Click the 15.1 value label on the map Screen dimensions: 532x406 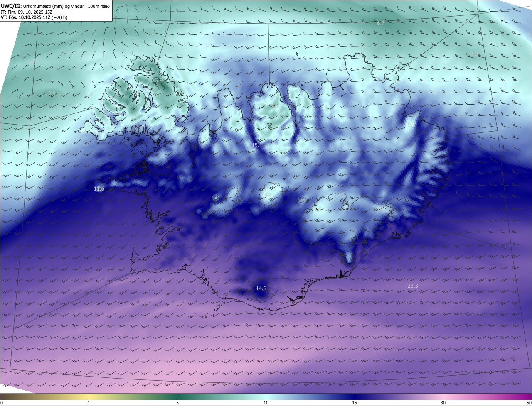(257, 145)
